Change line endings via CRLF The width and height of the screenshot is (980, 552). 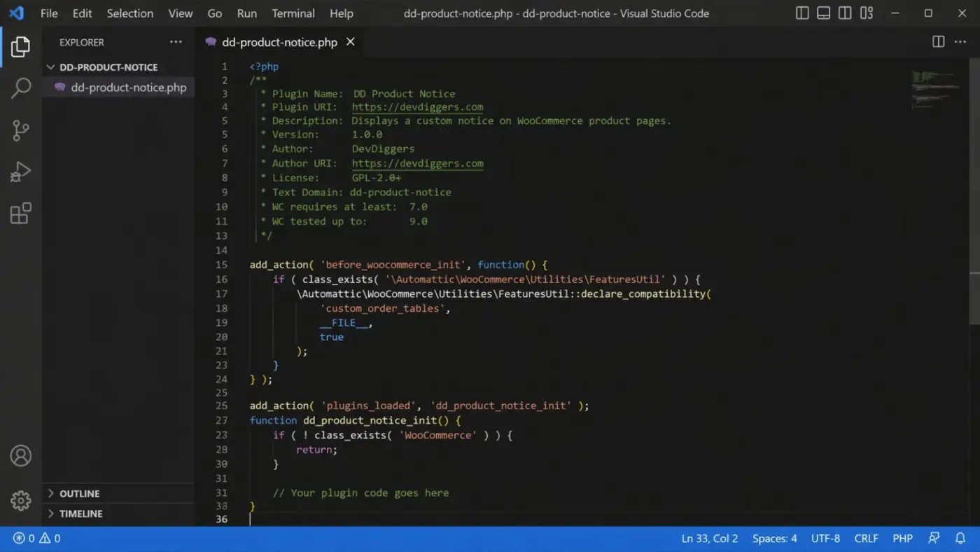click(x=866, y=539)
